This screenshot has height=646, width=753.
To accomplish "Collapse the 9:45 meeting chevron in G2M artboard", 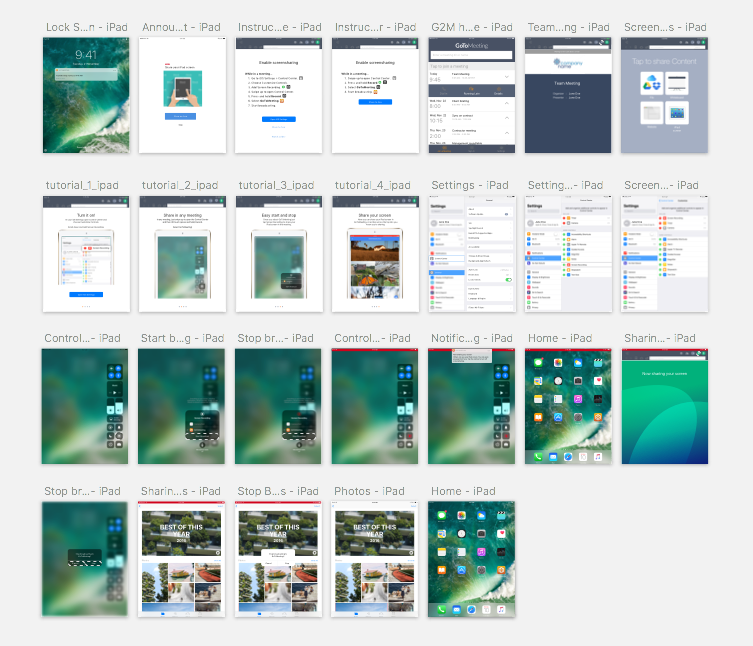I will tap(507, 77).
